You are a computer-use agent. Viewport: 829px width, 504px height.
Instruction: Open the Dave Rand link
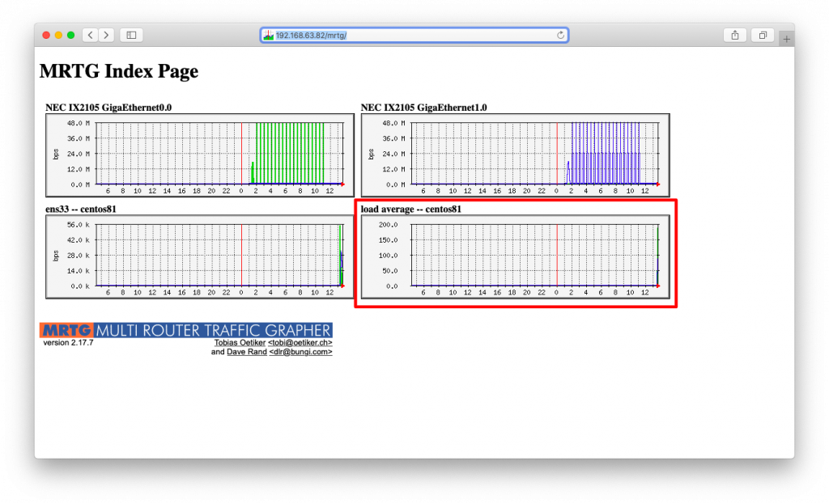[246, 353]
